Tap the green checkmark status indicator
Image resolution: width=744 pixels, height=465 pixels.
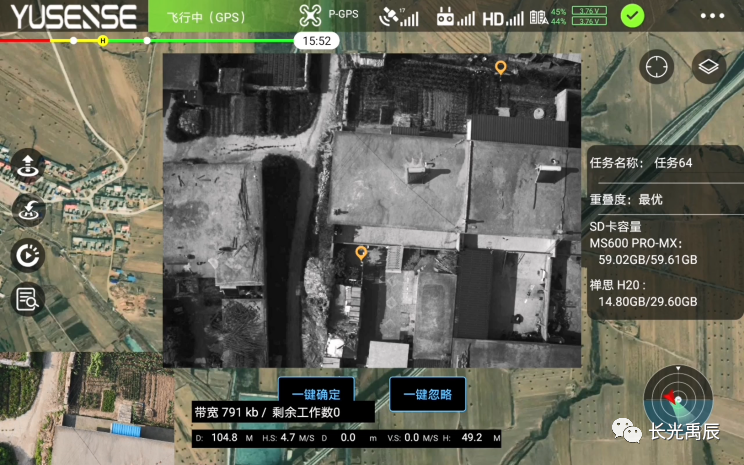632,16
